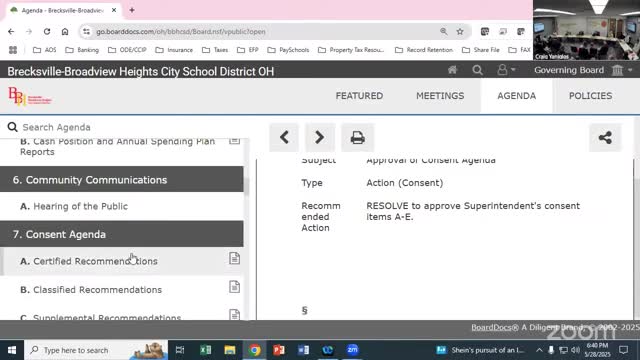Collapse the 6. Community Communications section
Screen dimensions: 640x360
pyautogui.click(x=122, y=180)
